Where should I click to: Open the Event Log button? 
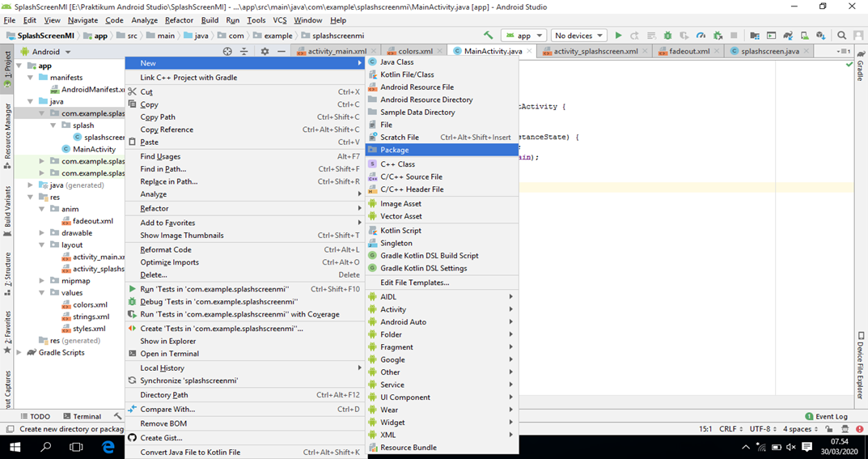tap(827, 416)
